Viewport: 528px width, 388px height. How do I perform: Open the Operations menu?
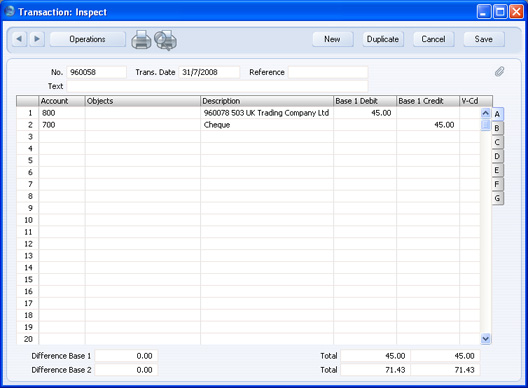[88, 39]
